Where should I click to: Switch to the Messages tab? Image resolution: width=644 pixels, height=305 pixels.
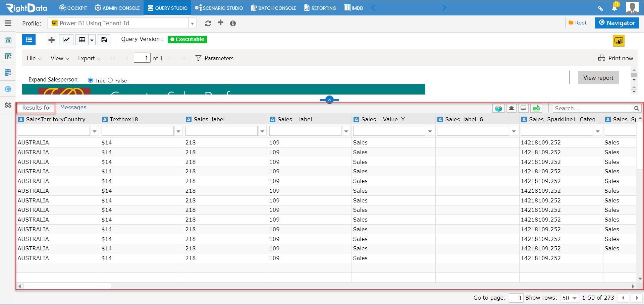pyautogui.click(x=73, y=107)
